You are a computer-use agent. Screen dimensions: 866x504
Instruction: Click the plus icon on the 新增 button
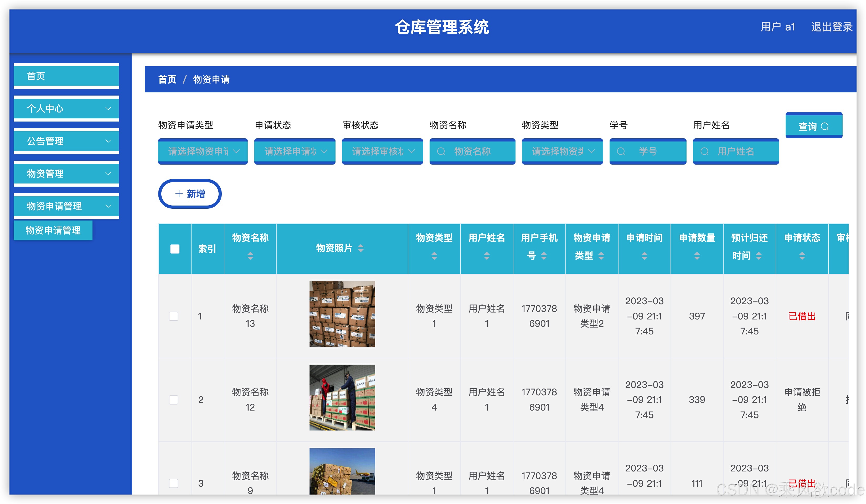[178, 194]
